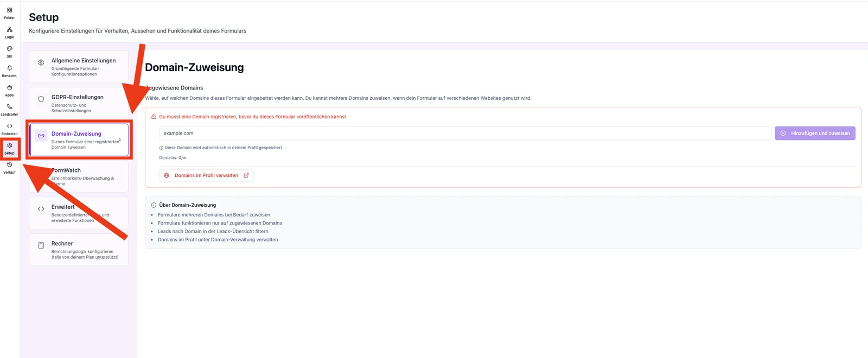Screen dimensions: 868x358
Task: Select Erweitert settings card
Action: pos(79,213)
